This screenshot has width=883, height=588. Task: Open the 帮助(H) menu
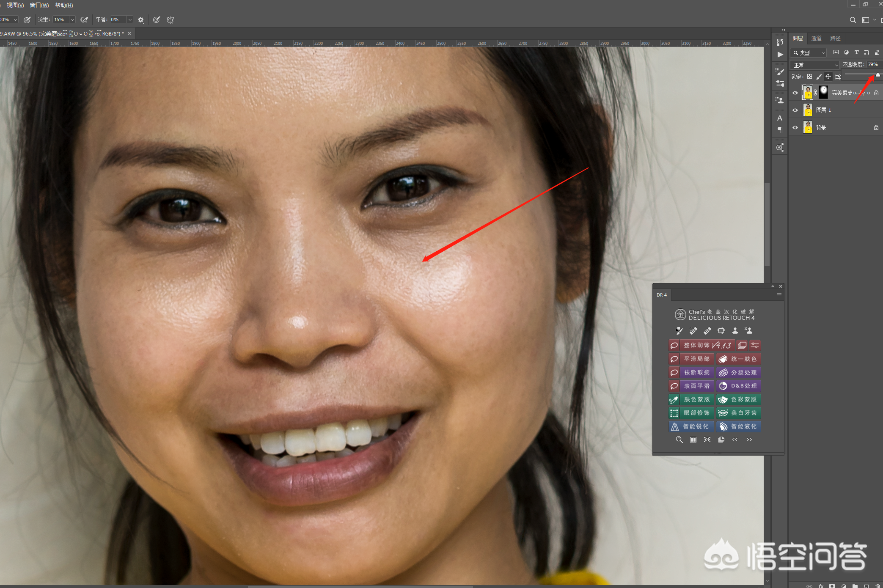coord(64,5)
